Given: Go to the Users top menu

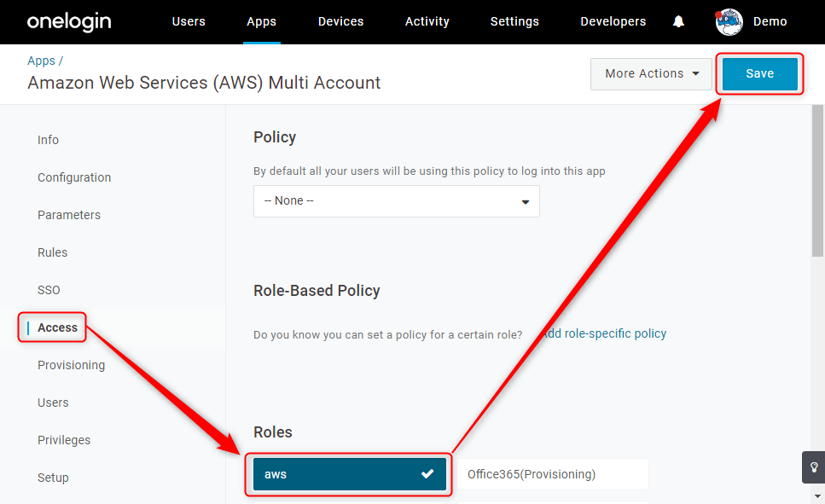Looking at the screenshot, I should pyautogui.click(x=189, y=21).
